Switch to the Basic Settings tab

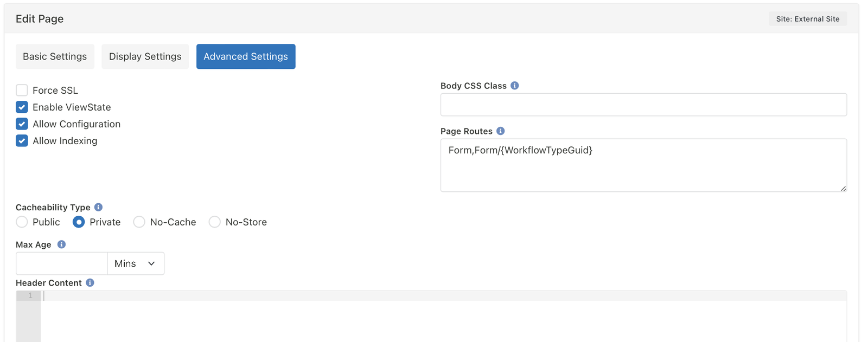(55, 56)
